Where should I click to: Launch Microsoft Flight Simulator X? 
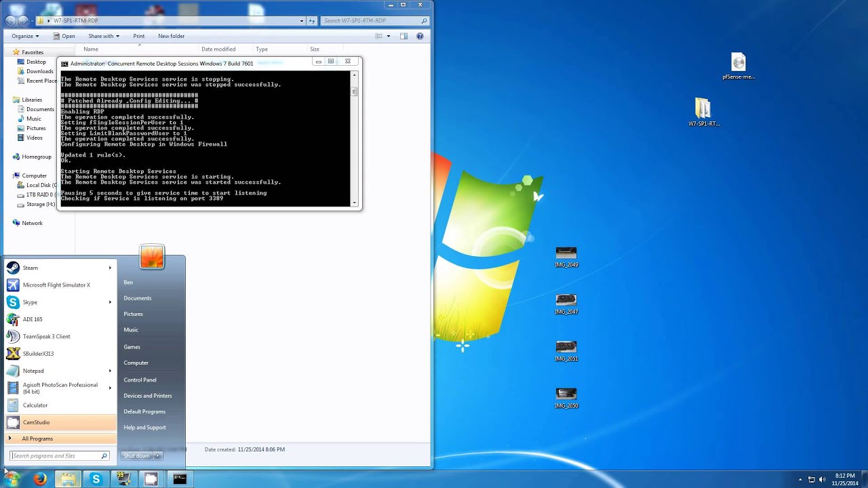[60, 285]
